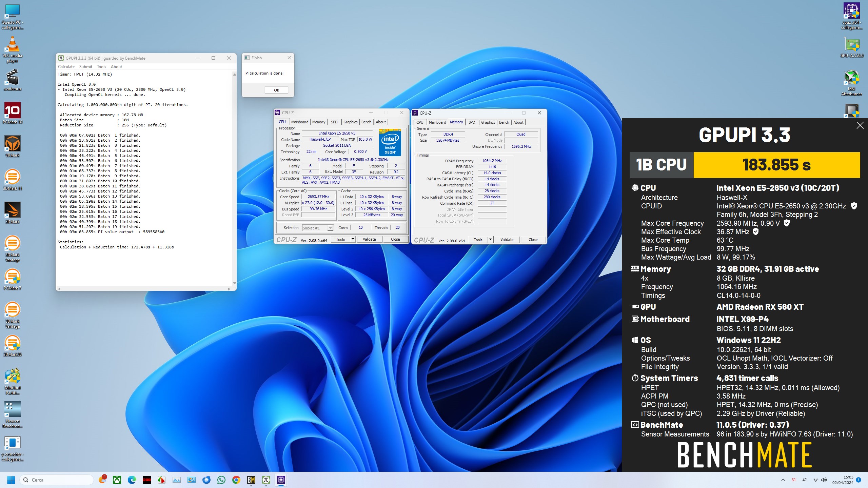Click the GPUPI output vertical scrollbar down arrow
This screenshot has width=868, height=488.
point(234,283)
